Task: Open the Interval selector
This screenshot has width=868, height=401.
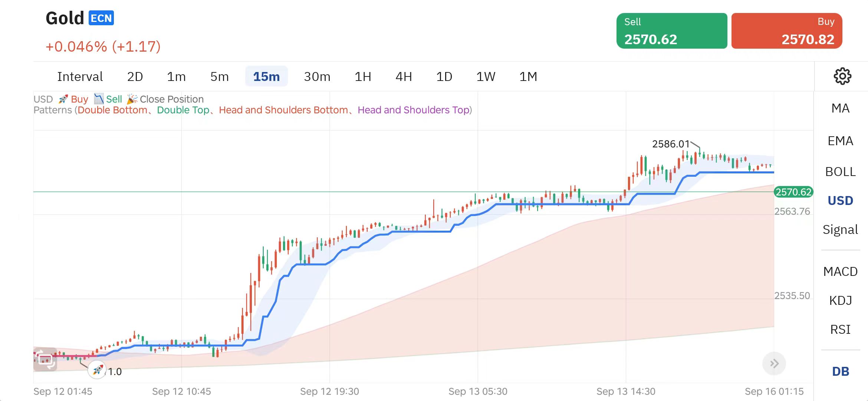Action: pos(80,76)
